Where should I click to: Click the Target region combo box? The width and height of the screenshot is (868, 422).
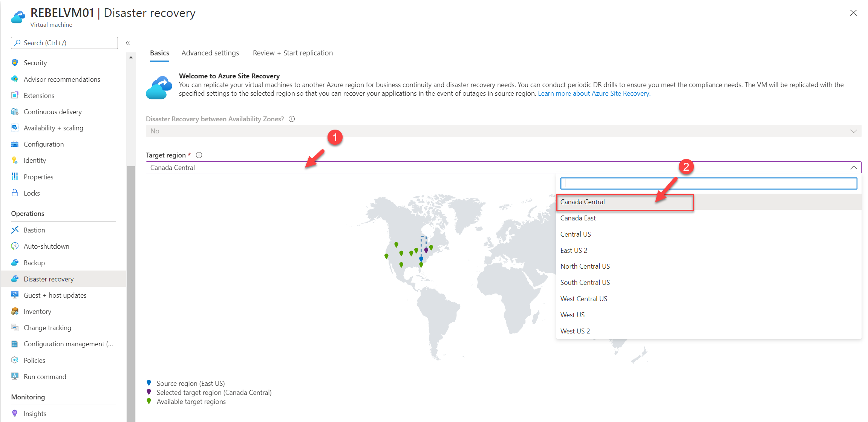504,168
